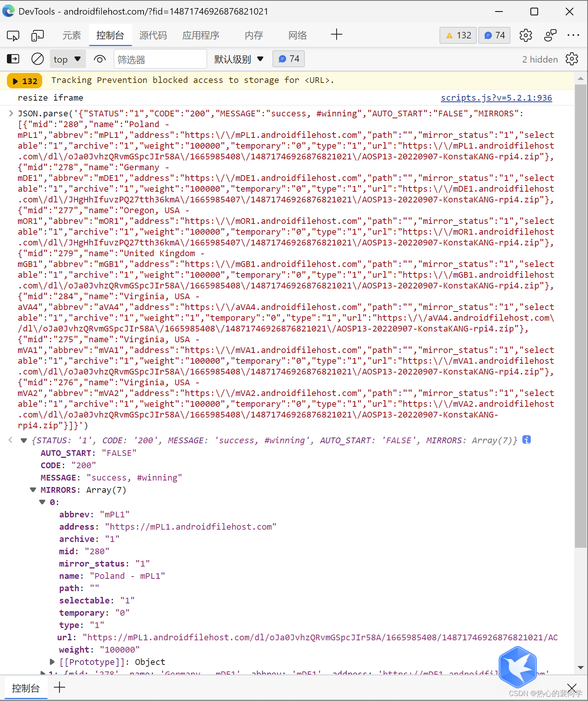Click the temporary: "0" property

click(x=94, y=613)
